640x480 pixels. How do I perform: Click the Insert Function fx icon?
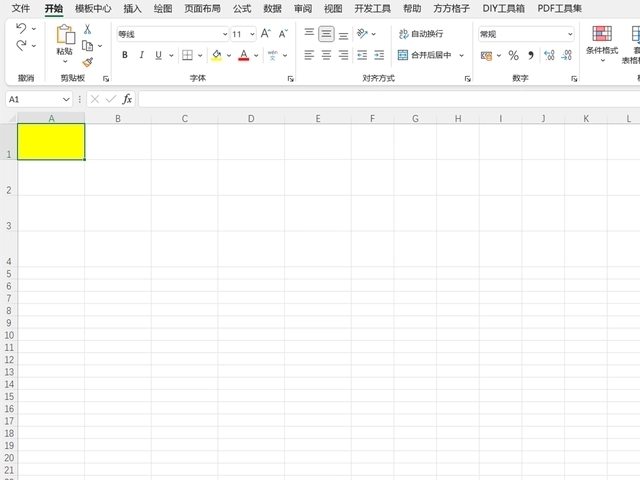coord(127,100)
